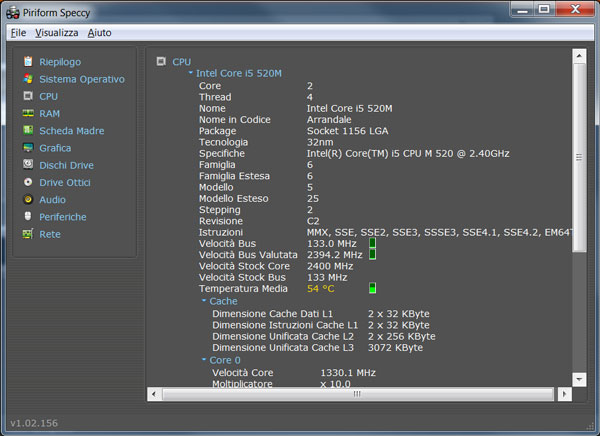The width and height of the screenshot is (600, 436).
Task: Click the Revisione C2 value
Action: pos(313,221)
